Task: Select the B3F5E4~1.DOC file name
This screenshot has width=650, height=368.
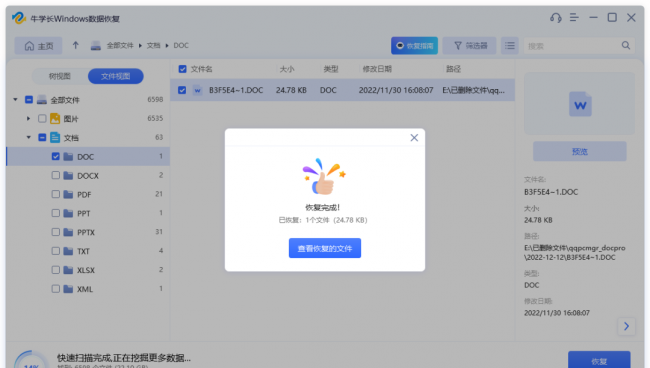Action: (236, 90)
